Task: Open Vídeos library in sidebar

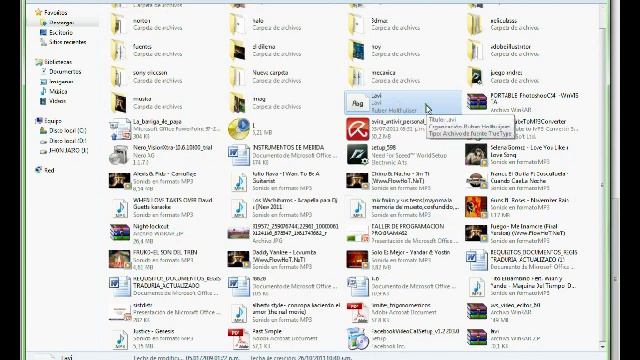Action: pos(57,101)
